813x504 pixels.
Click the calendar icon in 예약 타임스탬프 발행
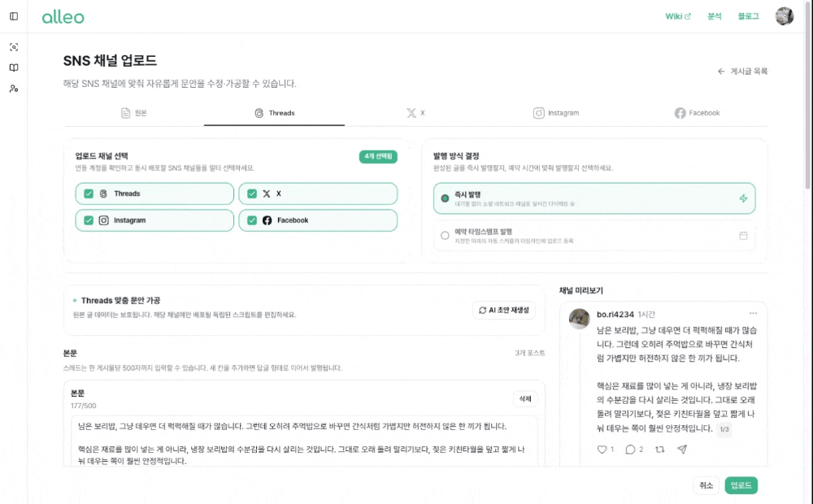pyautogui.click(x=743, y=236)
